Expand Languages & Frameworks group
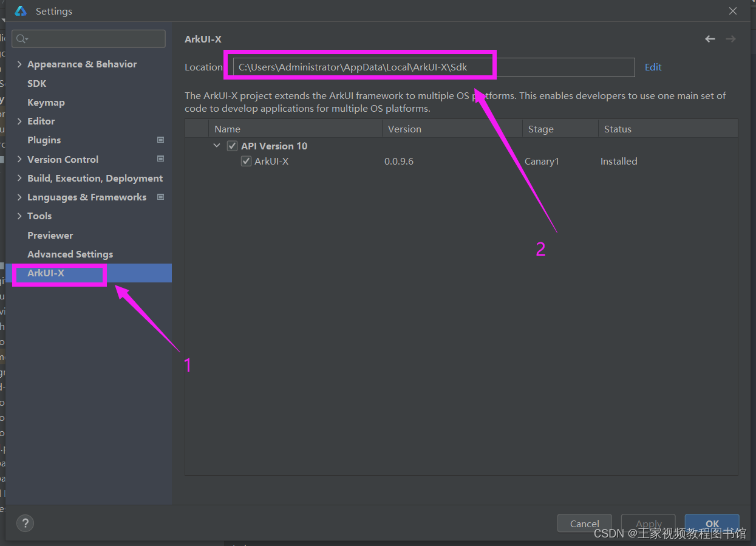The width and height of the screenshot is (756, 546). [x=19, y=197]
